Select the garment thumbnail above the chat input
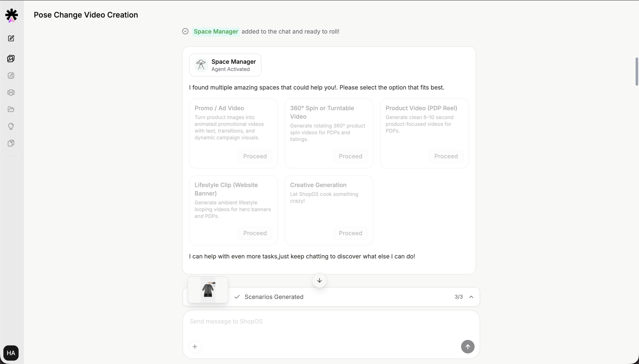This screenshot has width=639, height=364. 208,289
